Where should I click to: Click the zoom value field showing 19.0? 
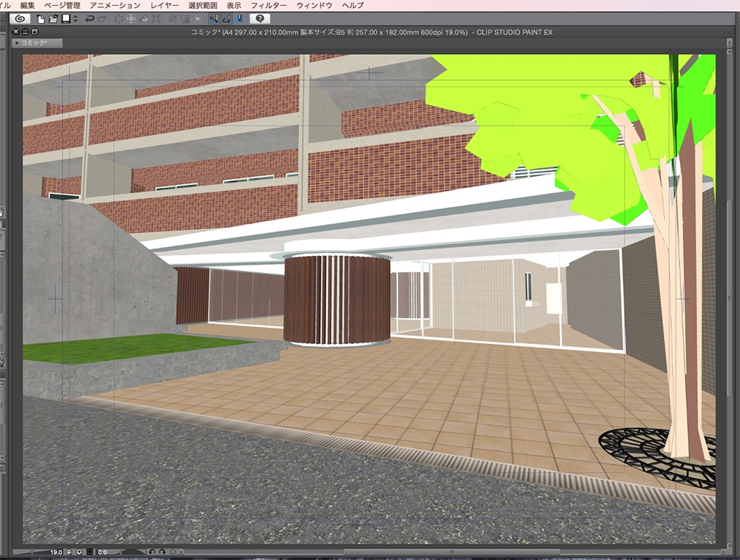55,552
